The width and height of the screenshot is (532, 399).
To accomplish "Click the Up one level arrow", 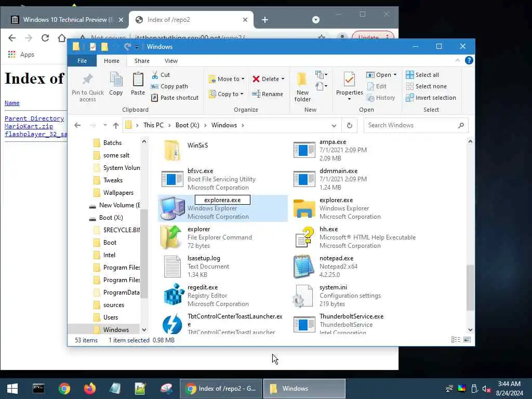I will point(116,126).
